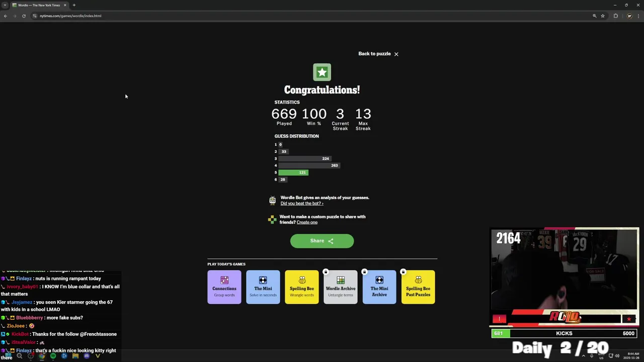Open Spelling Bee Past Puzzles card
Viewport: 644px width, 362px height.
[x=418, y=287]
